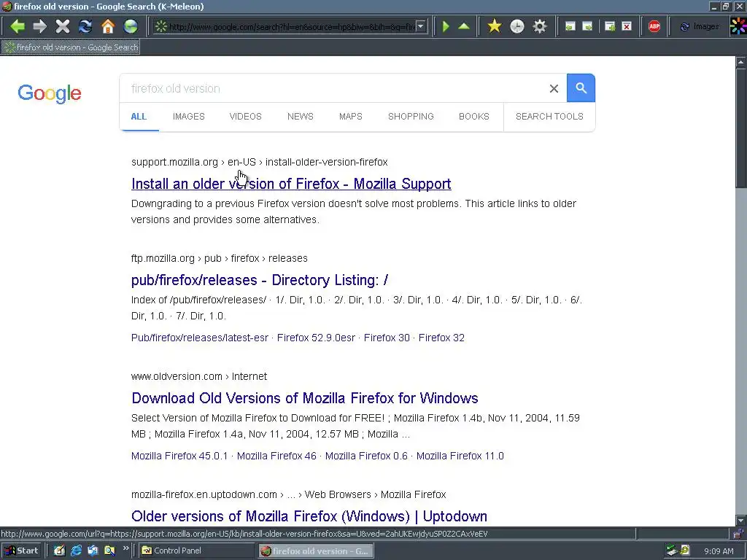
Task: Open a new tab with the plus window icon
Action: pyautogui.click(x=609, y=27)
